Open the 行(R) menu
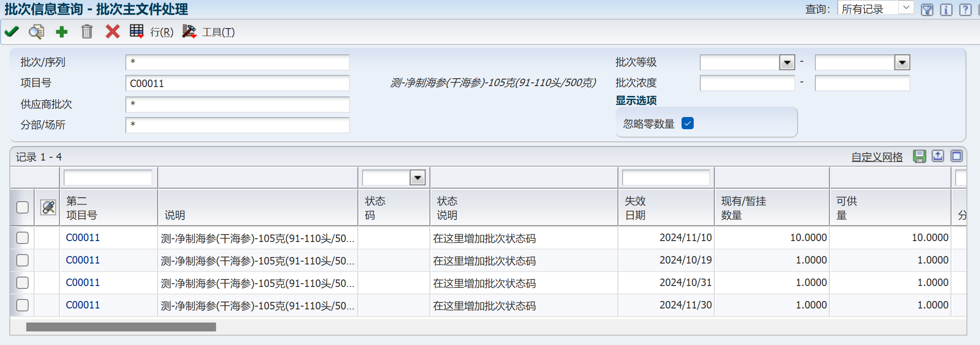980x345 pixels. pyautogui.click(x=161, y=32)
